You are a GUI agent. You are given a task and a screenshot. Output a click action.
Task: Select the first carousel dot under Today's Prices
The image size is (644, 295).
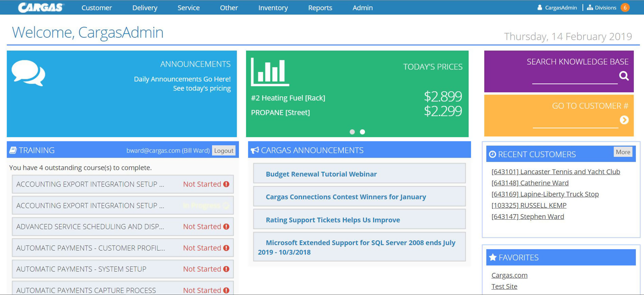coord(353,132)
